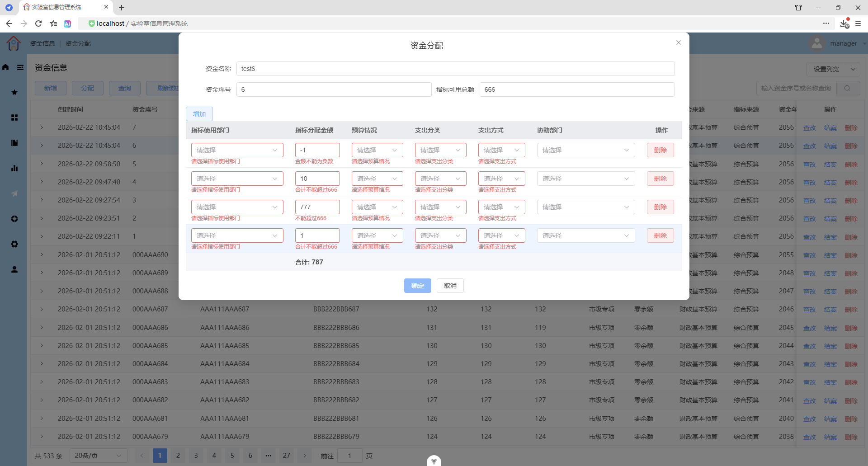868x466 pixels.
Task: Open 协助部门 dropdown in the amount 10 row
Action: pyautogui.click(x=586, y=179)
